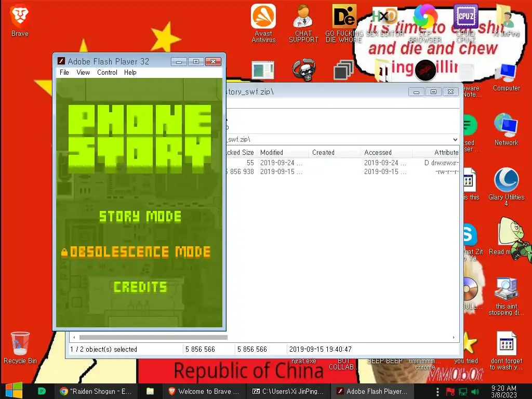Screen dimensions: 532x399
Task: Open the Computer desktop icon
Action: coord(506,77)
